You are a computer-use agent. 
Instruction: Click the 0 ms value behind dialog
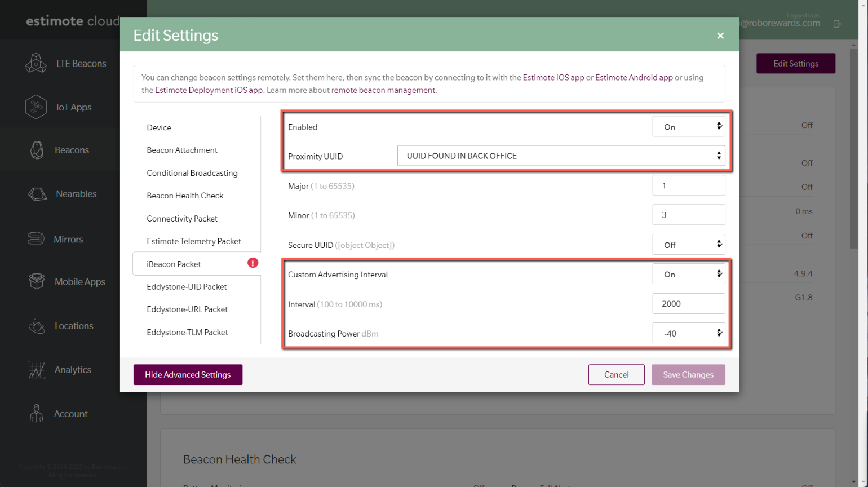point(804,211)
